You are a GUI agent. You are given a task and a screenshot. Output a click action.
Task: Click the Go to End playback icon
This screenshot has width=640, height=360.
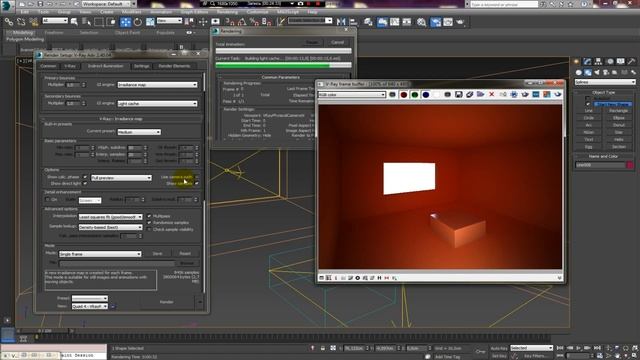(597, 348)
